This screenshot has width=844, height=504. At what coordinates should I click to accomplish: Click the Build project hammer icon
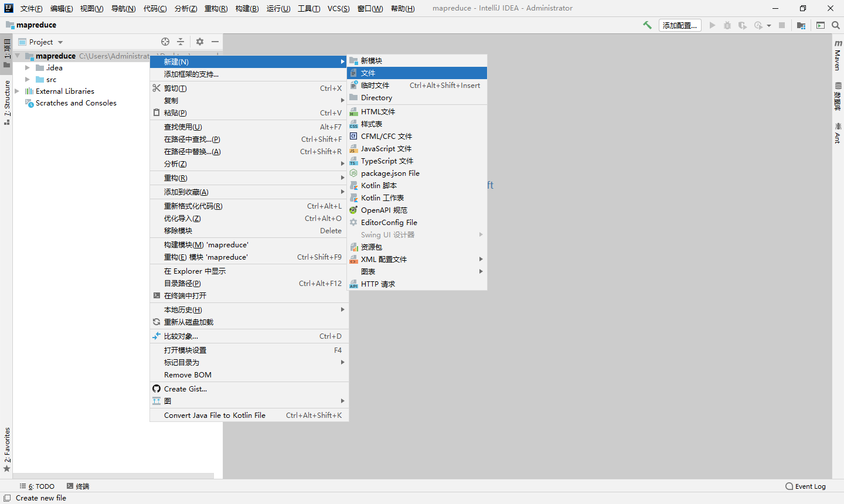pyautogui.click(x=647, y=25)
